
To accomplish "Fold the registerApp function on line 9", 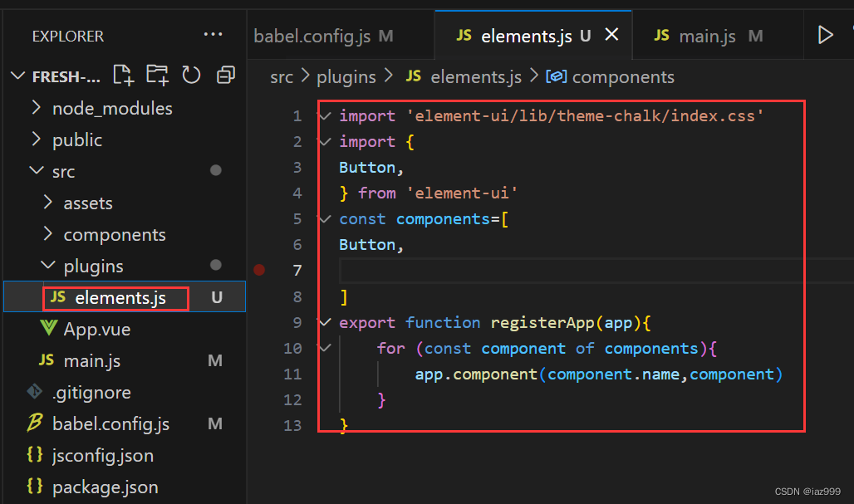I will tap(324, 322).
